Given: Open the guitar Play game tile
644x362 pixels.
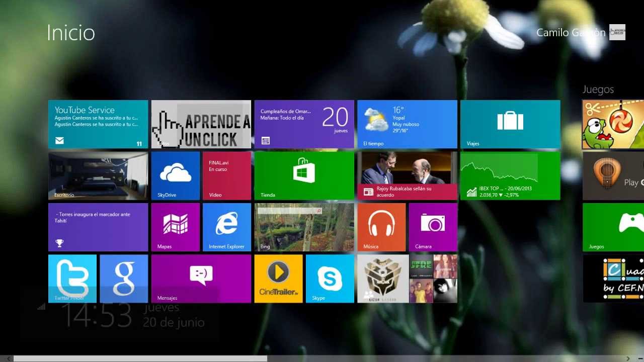Looking at the screenshot, I should pos(613,176).
